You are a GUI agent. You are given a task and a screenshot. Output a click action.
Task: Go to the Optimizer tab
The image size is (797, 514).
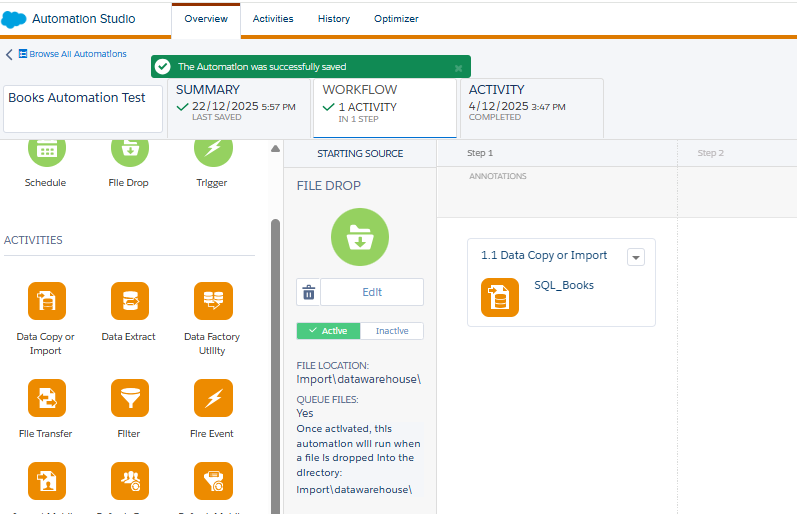coord(396,19)
